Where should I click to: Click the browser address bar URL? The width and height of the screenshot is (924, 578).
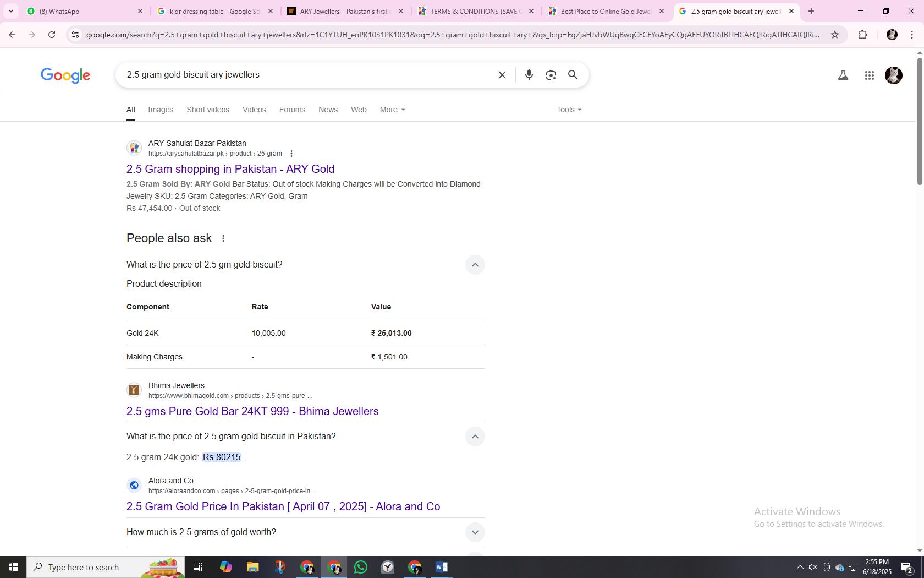(x=453, y=35)
